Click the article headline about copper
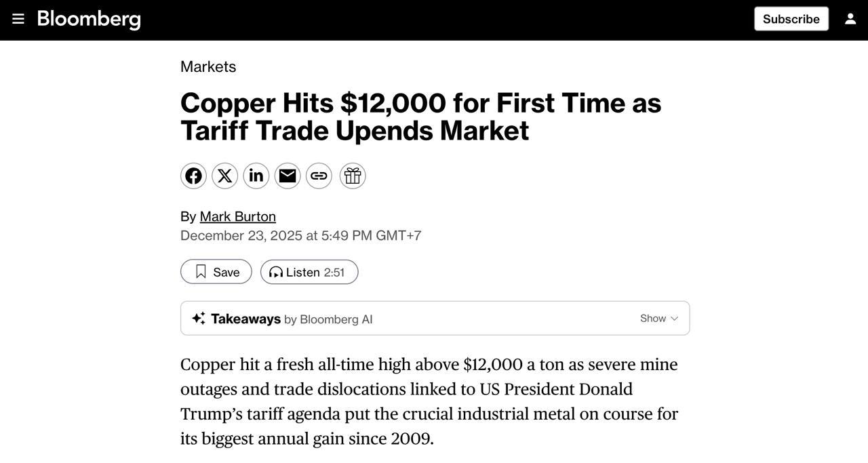The image size is (868, 463). pos(420,117)
